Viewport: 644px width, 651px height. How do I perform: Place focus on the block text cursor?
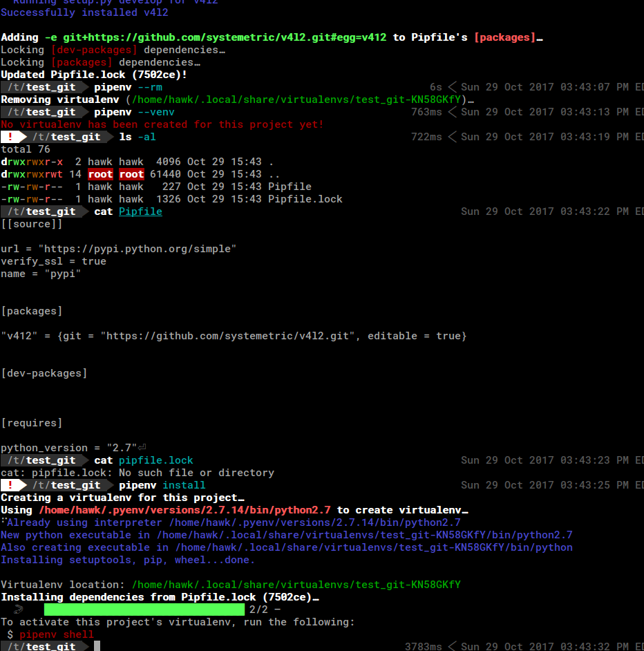coord(97,647)
